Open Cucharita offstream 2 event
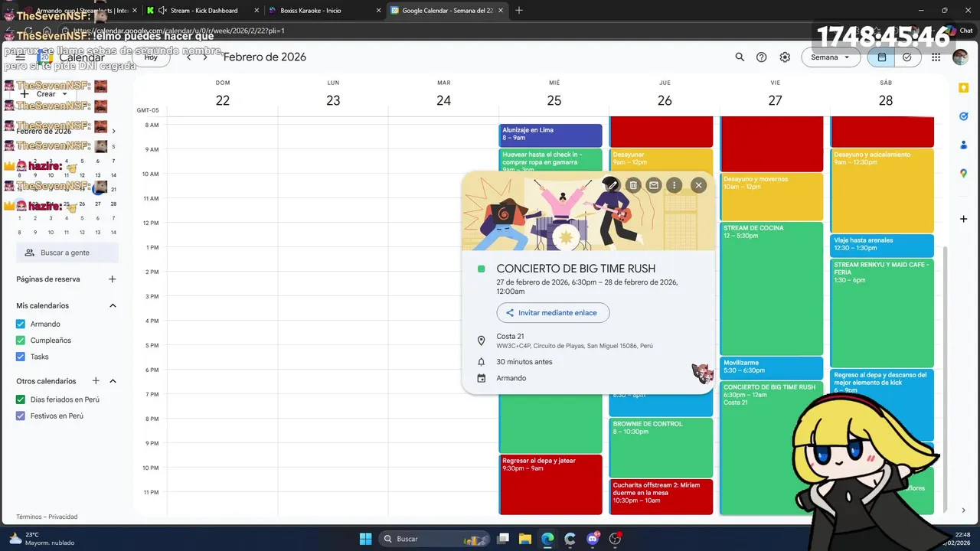This screenshot has width=980, height=551. coord(661,497)
